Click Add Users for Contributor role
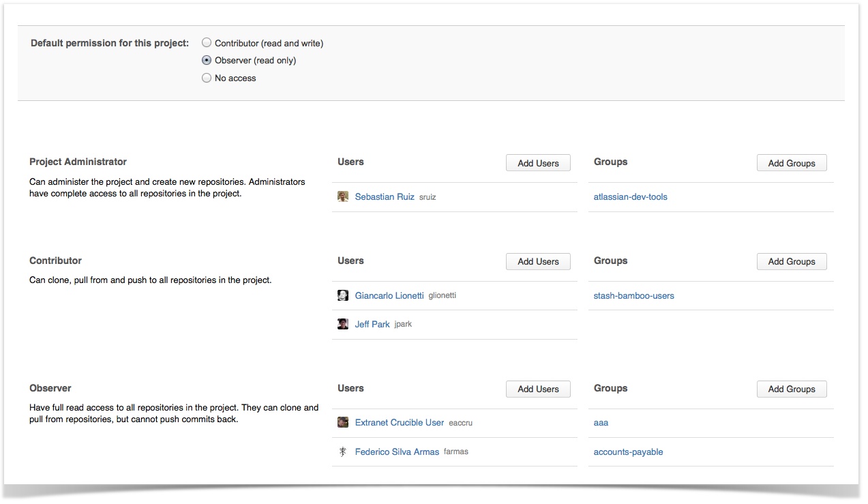This screenshot has height=504, width=868. pos(537,261)
